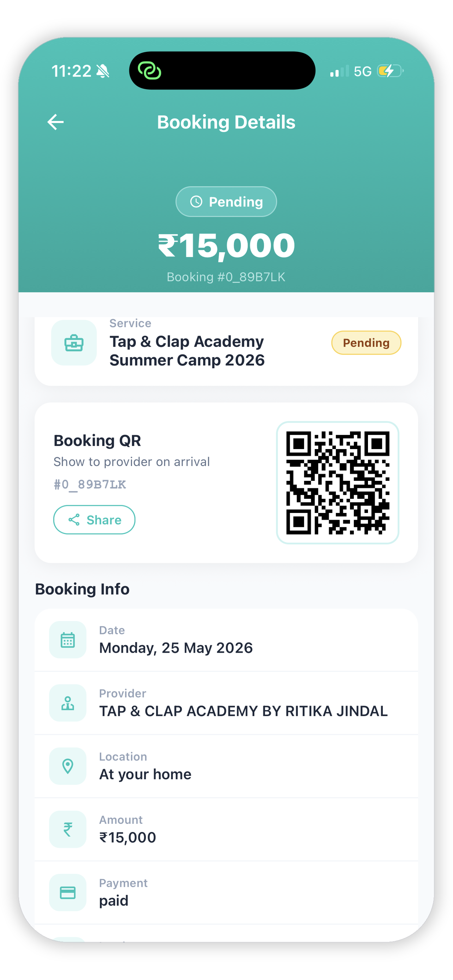Tap the green link icon in Dynamic Island
This screenshot has width=453, height=980.
(x=150, y=71)
